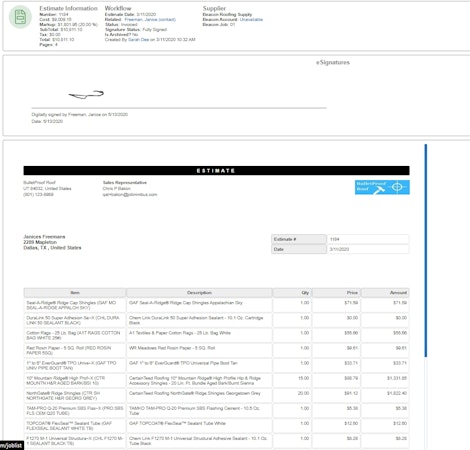
Task: Click the 20.00 quantity in the NorthGate row
Action: (x=303, y=393)
